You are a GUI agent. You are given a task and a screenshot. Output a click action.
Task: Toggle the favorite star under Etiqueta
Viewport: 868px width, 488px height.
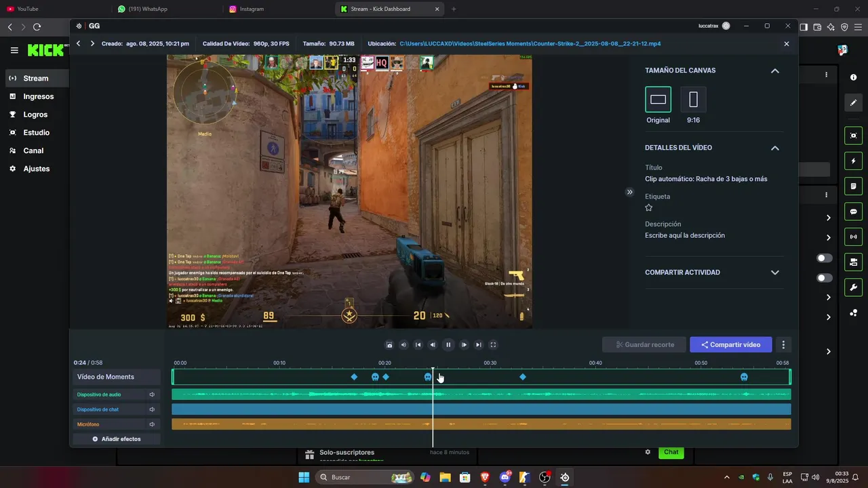click(x=649, y=208)
